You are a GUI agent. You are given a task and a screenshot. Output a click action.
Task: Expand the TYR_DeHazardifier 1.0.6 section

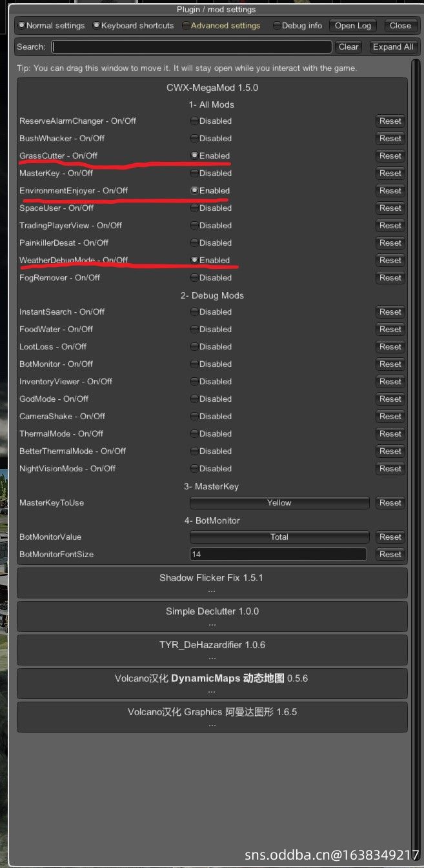[212, 650]
